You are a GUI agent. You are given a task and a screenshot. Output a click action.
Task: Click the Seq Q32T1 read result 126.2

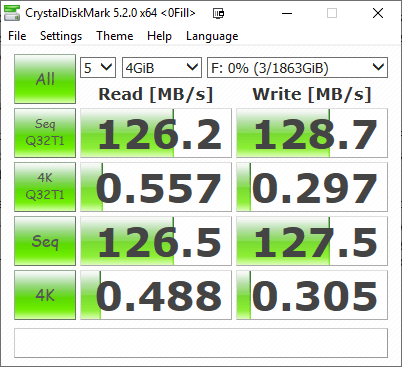click(x=156, y=133)
